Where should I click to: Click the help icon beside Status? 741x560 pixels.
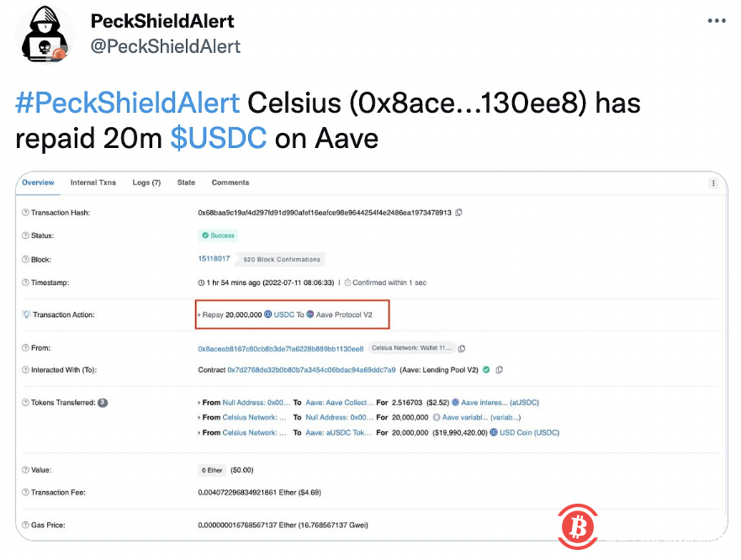tap(26, 235)
